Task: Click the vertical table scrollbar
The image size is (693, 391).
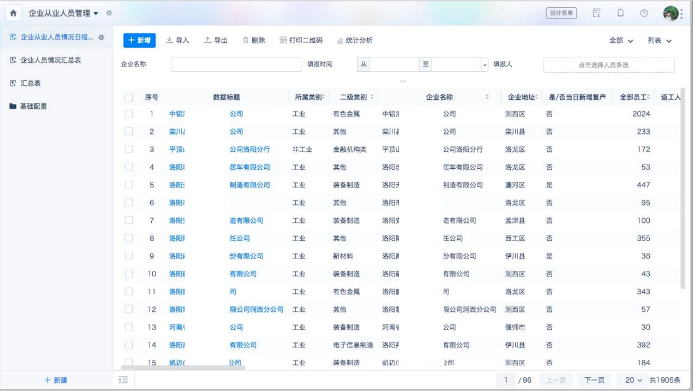Action: [x=682, y=188]
